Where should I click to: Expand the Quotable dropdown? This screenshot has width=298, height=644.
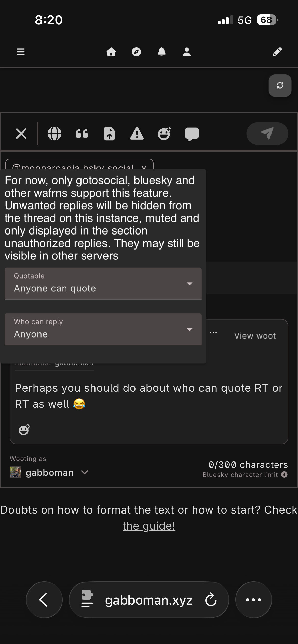pyautogui.click(x=103, y=283)
